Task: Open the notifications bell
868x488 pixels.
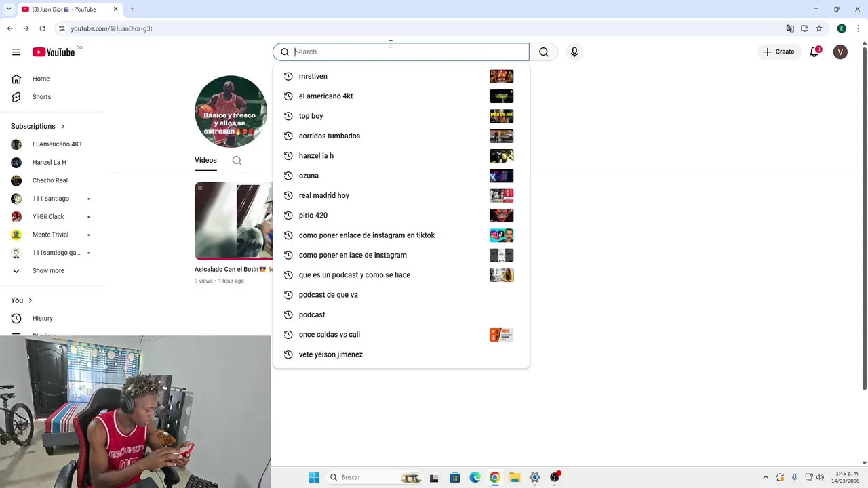Action: click(814, 52)
